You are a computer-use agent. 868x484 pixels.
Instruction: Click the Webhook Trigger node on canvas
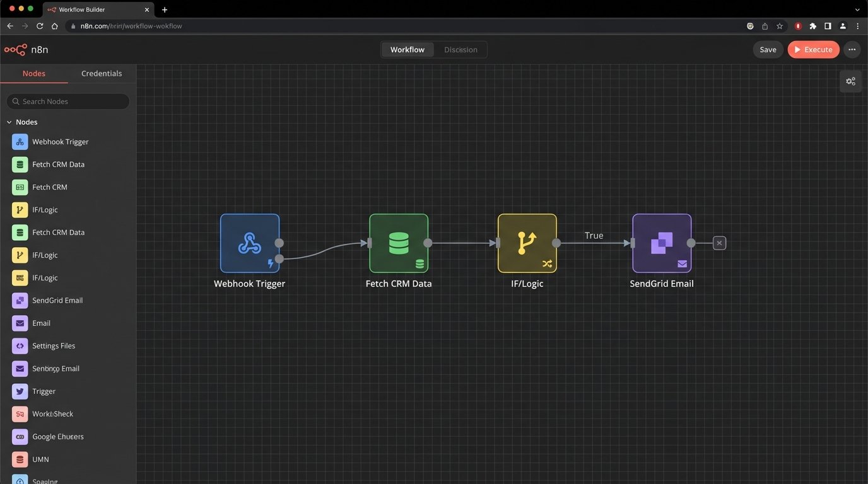pos(249,243)
